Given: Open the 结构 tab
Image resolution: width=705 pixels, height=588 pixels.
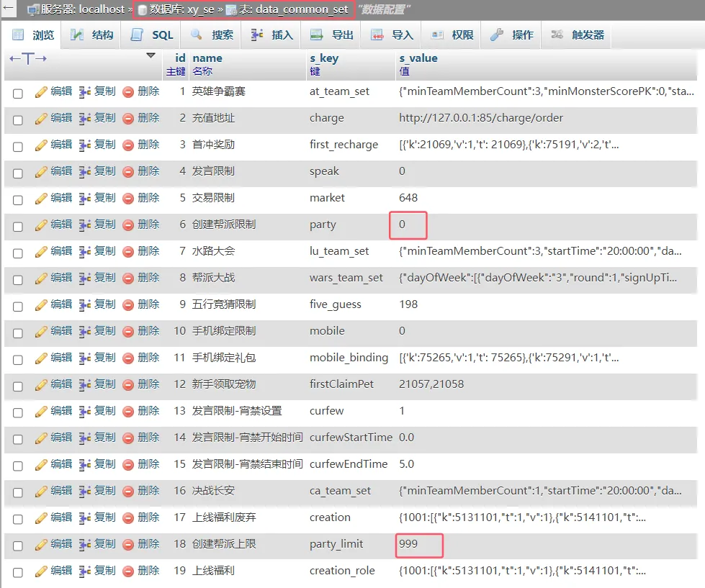Looking at the screenshot, I should tap(93, 35).
